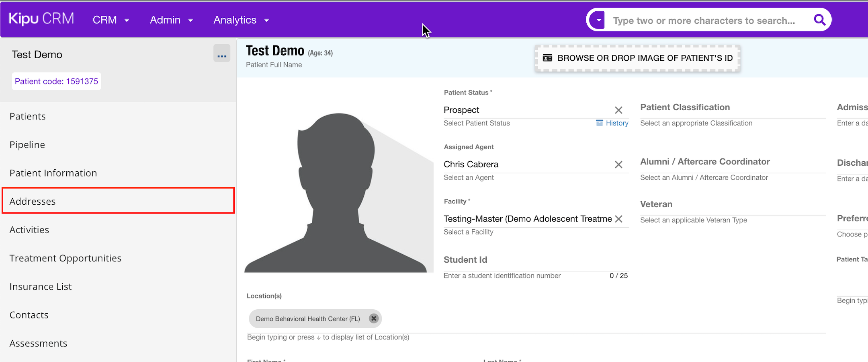
Task: Open the Analytics dropdown menu
Action: click(241, 20)
